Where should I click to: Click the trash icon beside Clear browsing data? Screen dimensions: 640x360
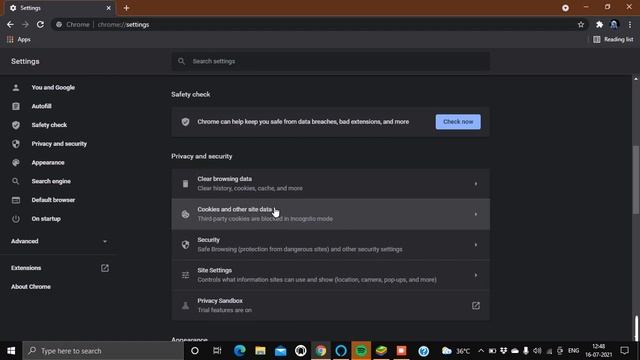(185, 184)
